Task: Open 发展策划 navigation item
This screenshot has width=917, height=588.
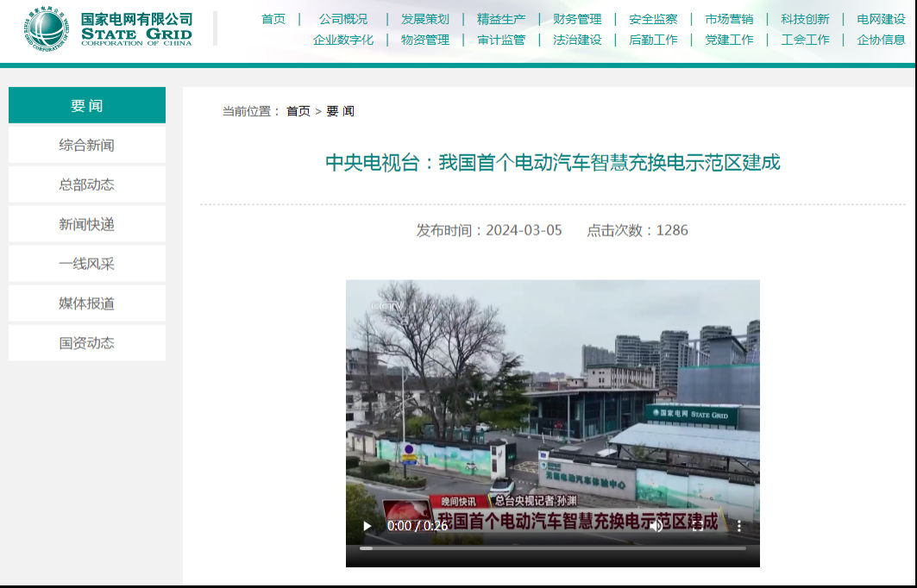Action: coord(425,19)
